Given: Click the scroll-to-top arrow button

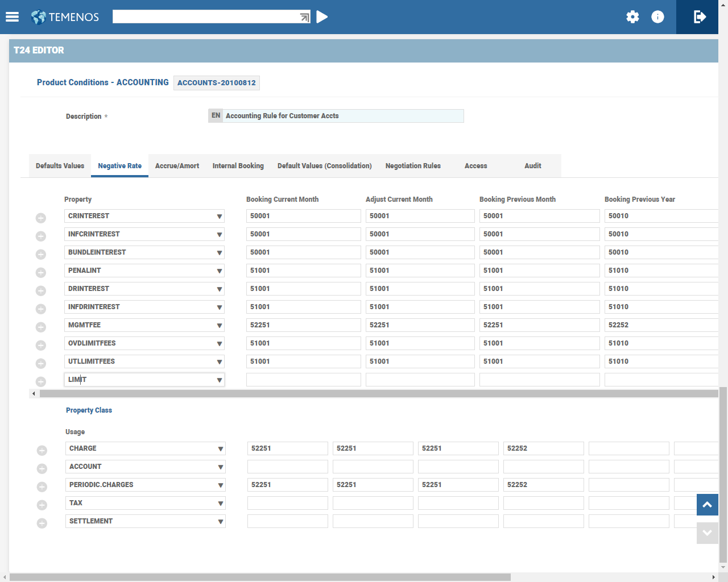Looking at the screenshot, I should click(x=707, y=505).
